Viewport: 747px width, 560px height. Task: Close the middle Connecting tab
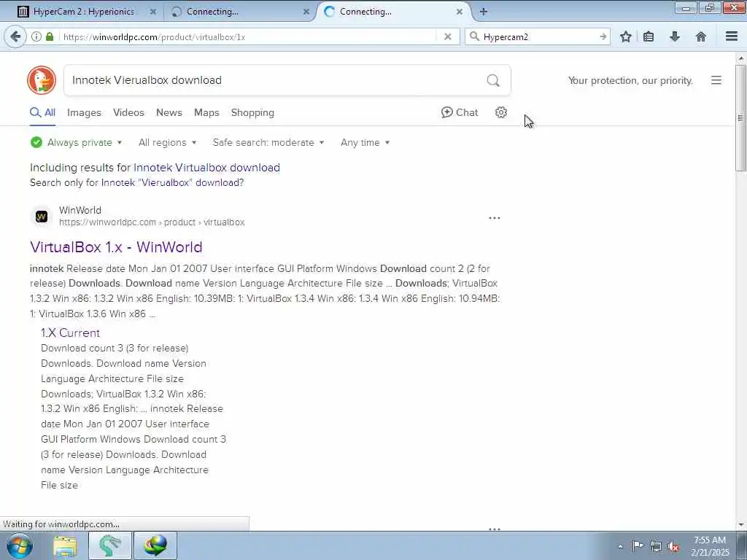pos(306,12)
